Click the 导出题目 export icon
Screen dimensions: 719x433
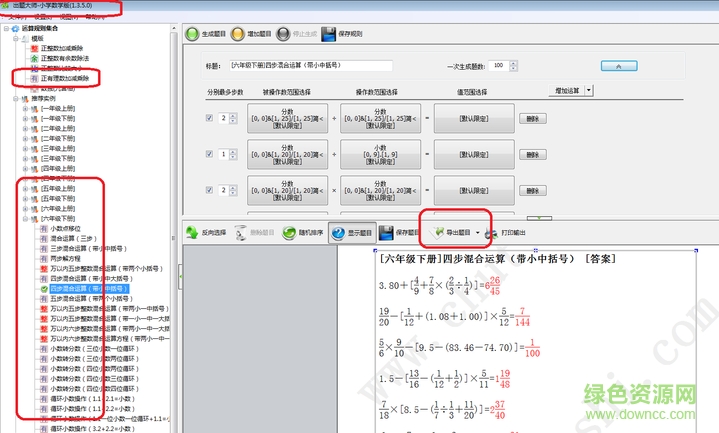pyautogui.click(x=438, y=232)
